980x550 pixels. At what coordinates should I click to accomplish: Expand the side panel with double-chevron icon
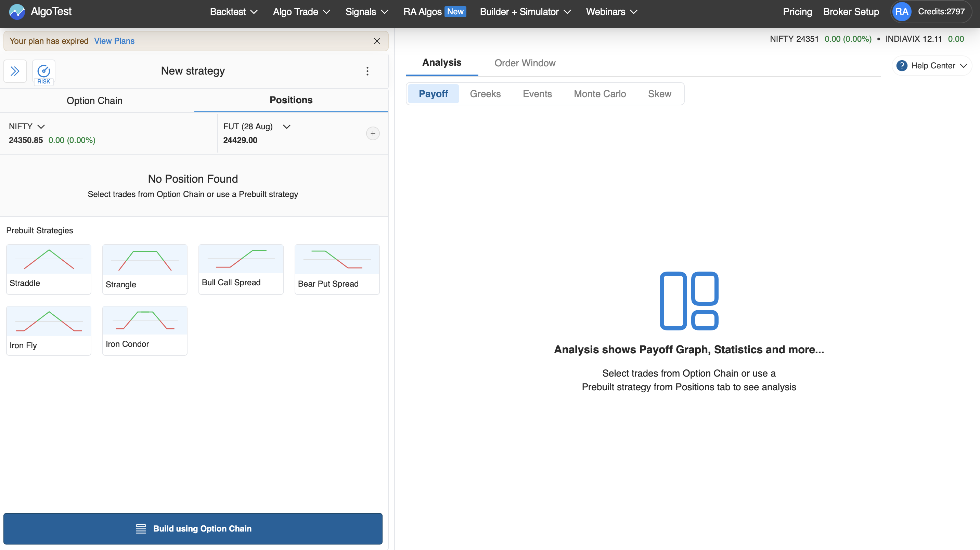point(15,71)
